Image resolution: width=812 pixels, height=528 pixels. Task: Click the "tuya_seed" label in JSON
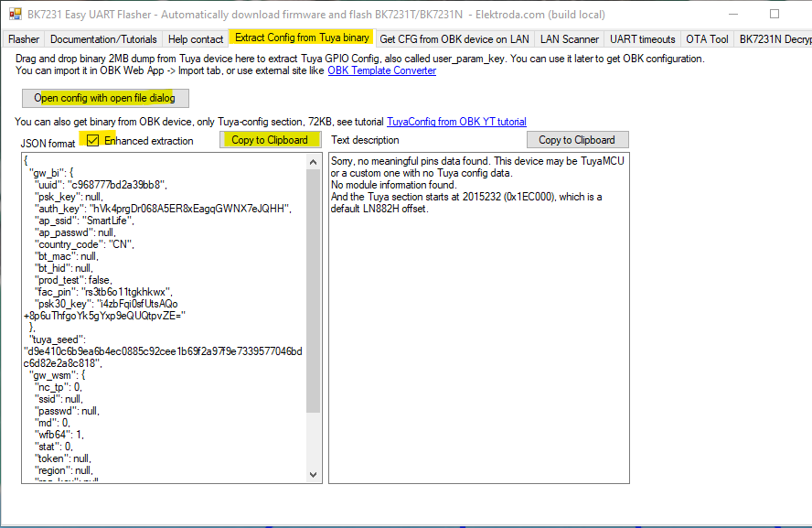(57, 339)
